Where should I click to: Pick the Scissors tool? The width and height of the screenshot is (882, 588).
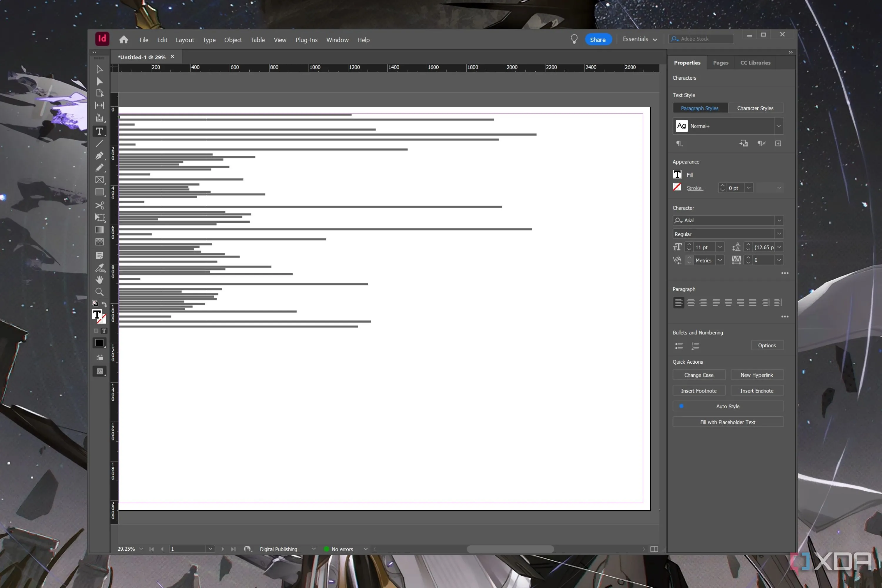(99, 205)
